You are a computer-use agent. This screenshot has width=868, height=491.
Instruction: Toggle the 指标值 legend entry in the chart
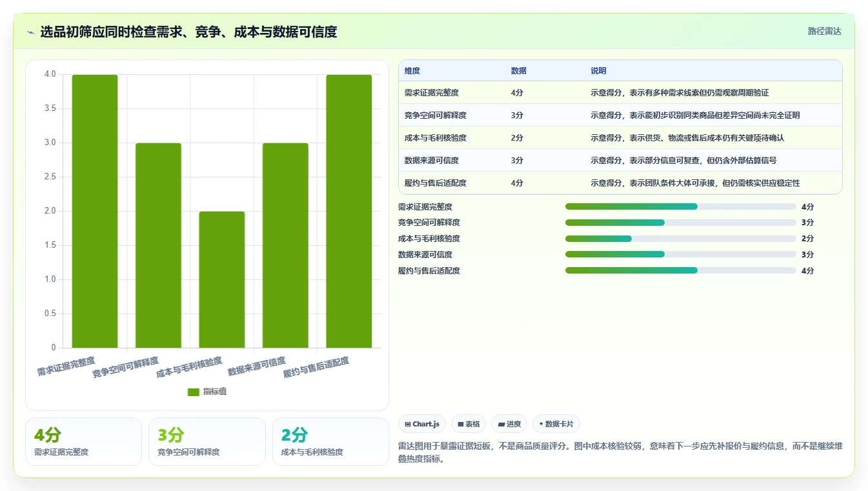pos(207,392)
